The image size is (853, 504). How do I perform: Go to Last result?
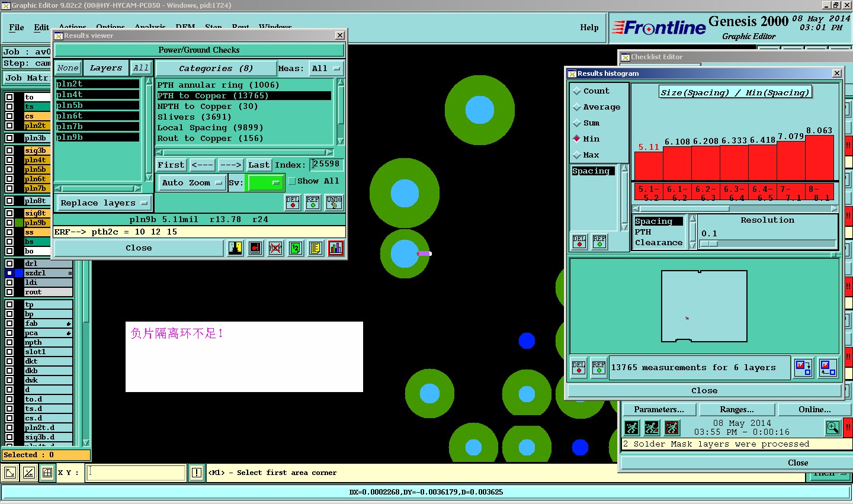pos(259,165)
